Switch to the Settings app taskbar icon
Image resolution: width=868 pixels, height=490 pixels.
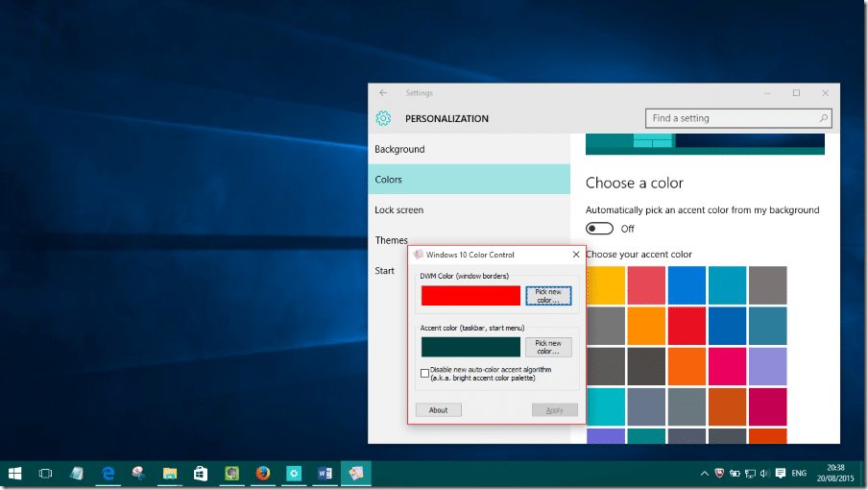[294, 474]
